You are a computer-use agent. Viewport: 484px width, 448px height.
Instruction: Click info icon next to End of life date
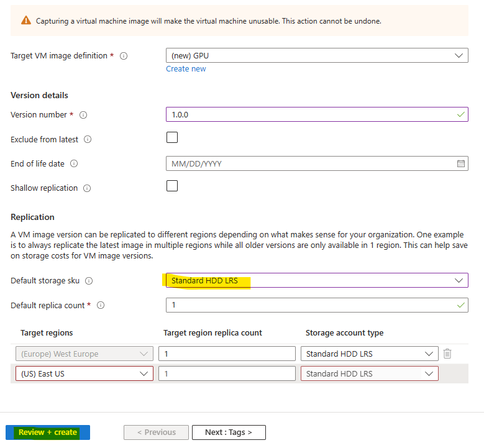tap(74, 163)
